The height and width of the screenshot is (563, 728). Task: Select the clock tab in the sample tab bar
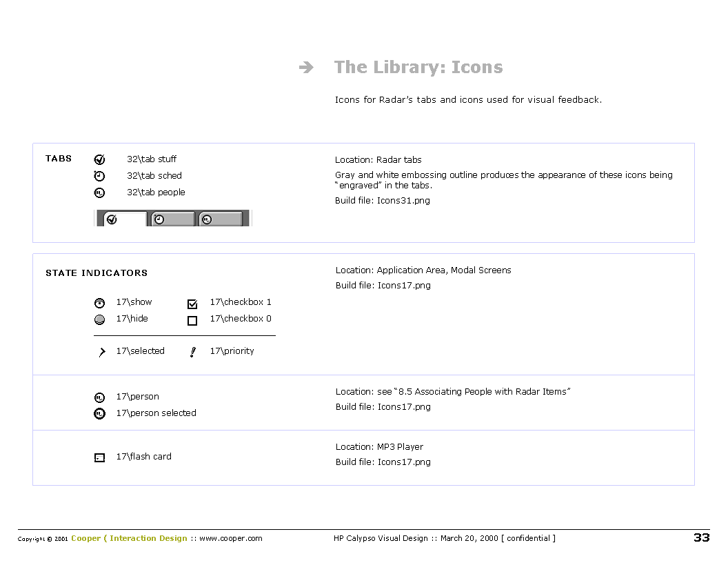click(172, 219)
